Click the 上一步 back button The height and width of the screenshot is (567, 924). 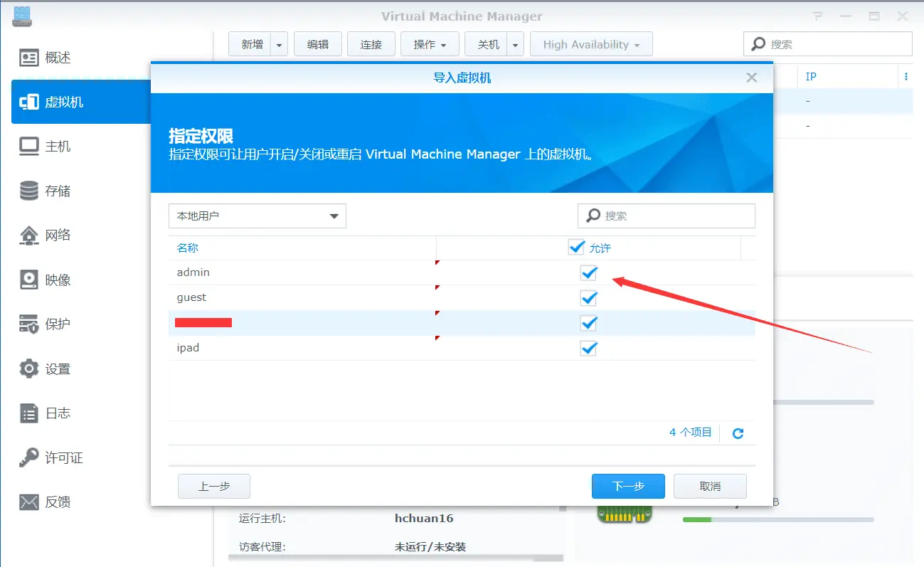pos(213,486)
